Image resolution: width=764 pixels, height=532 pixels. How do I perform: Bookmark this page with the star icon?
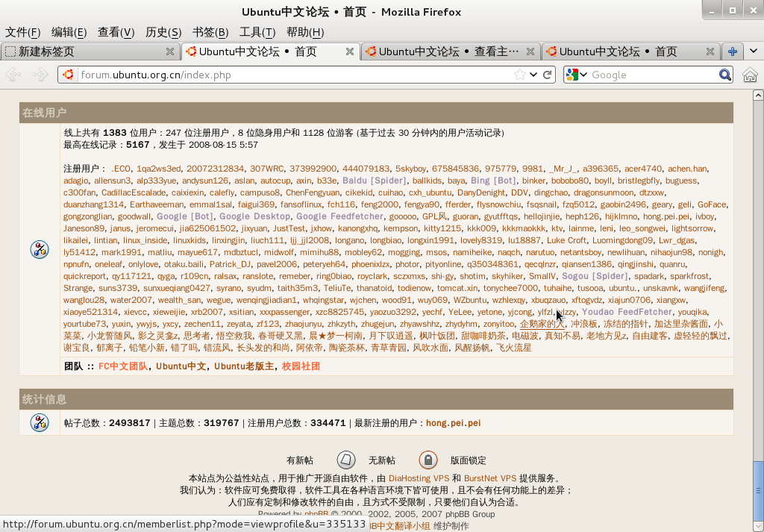tap(520, 75)
